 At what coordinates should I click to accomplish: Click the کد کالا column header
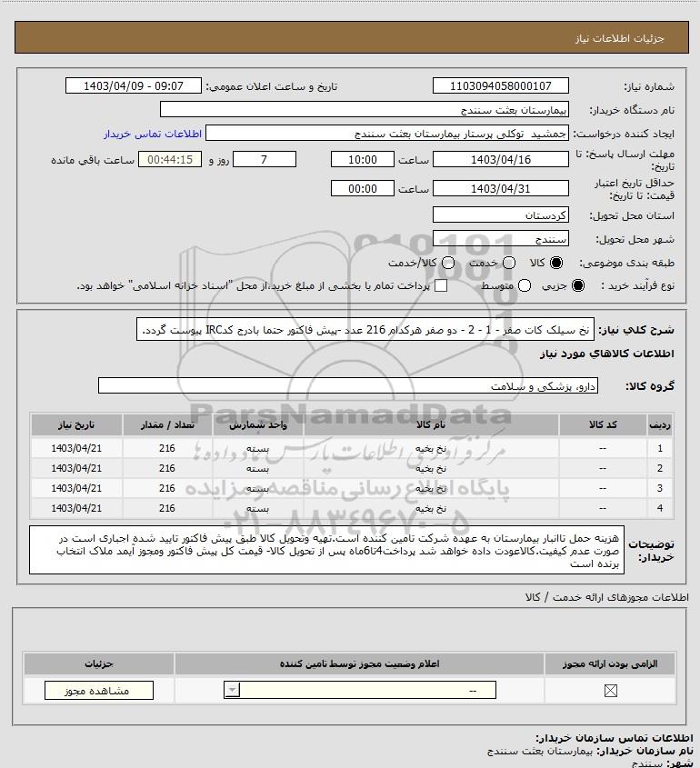603,424
